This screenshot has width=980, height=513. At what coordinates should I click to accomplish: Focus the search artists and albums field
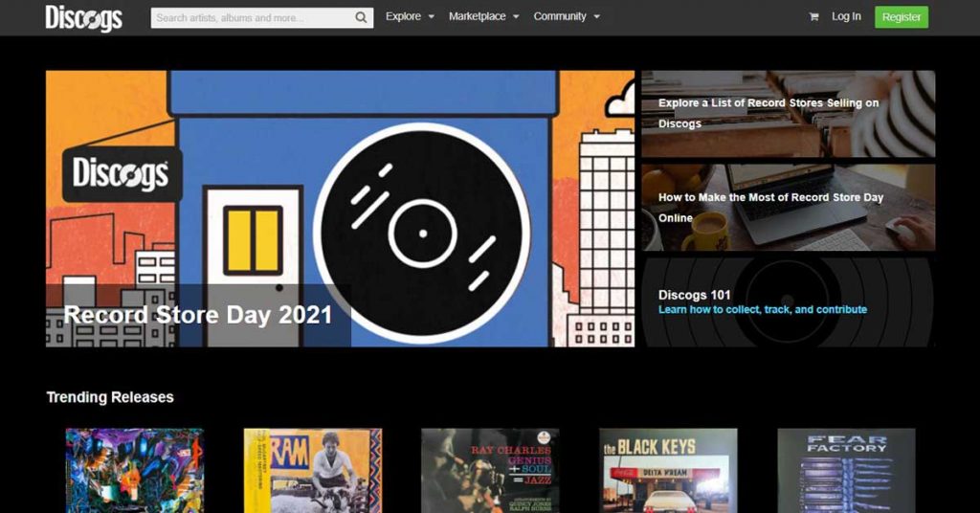(x=252, y=17)
